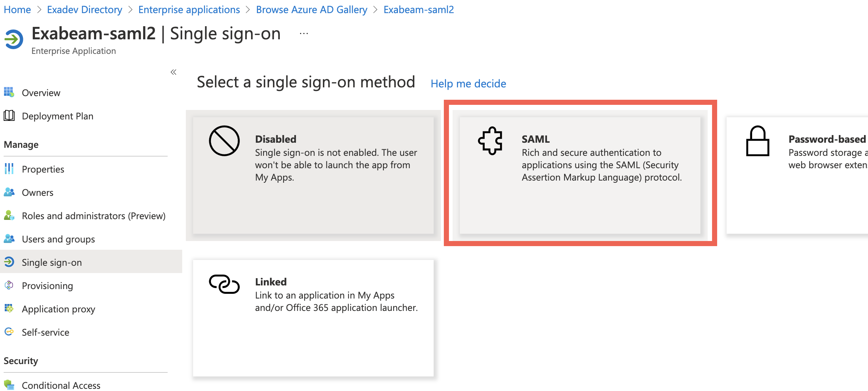Image resolution: width=868 pixels, height=391 pixels.
Task: Click the Roles and administrators icon
Action: [9, 215]
